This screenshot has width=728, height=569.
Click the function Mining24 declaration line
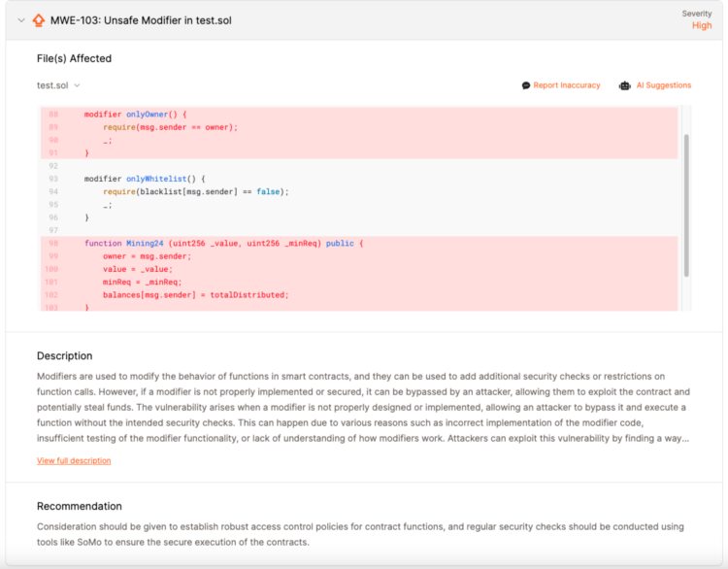coord(223,243)
